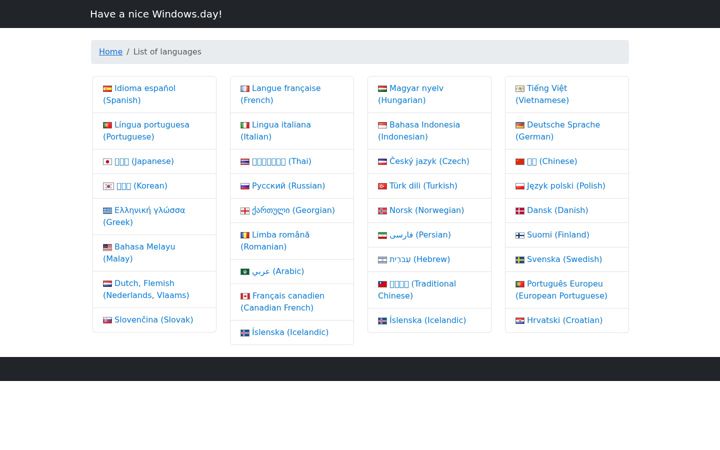This screenshot has height=450, width=720.
Task: Open the Bahasa Indonesia (Indonesian) link
Action: 419,131
